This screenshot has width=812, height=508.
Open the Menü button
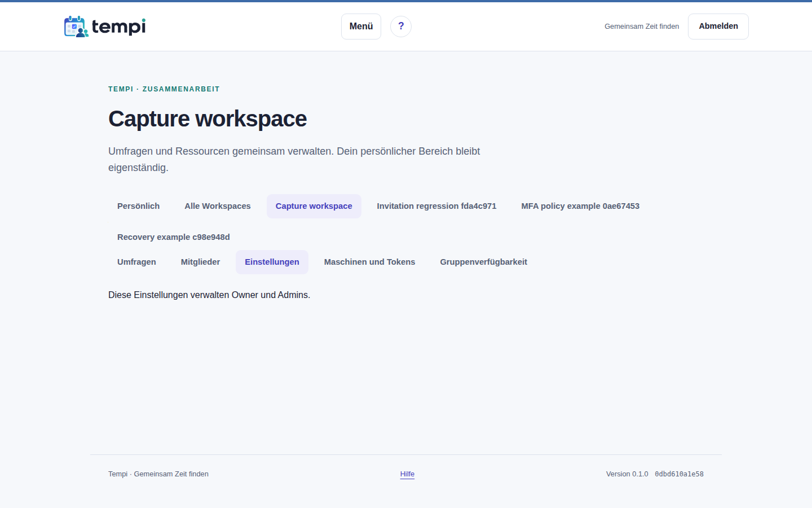361,27
